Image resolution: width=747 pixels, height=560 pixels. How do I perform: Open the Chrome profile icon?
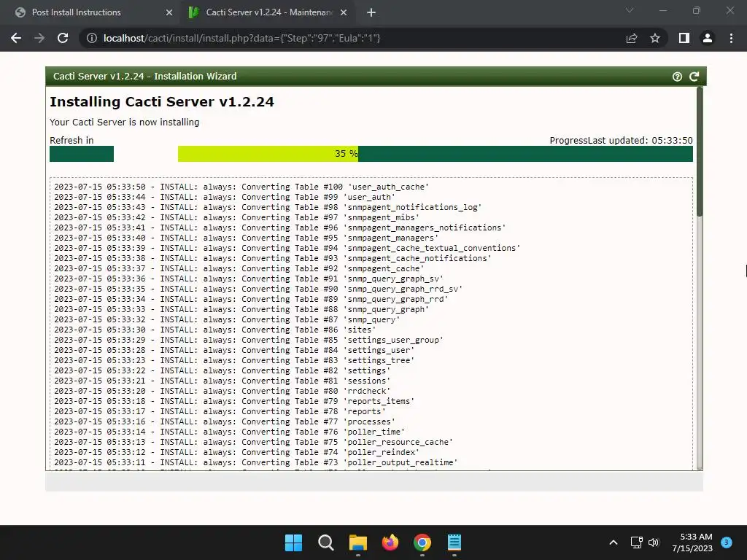coord(708,38)
